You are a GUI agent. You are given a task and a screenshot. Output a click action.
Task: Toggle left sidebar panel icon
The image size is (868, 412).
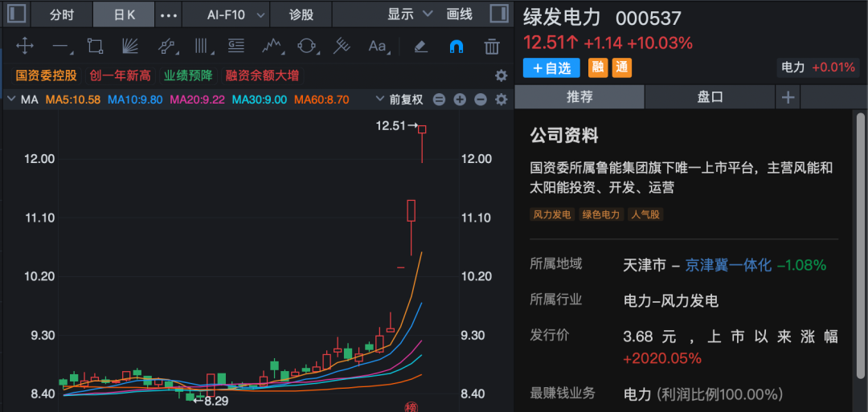click(17, 14)
